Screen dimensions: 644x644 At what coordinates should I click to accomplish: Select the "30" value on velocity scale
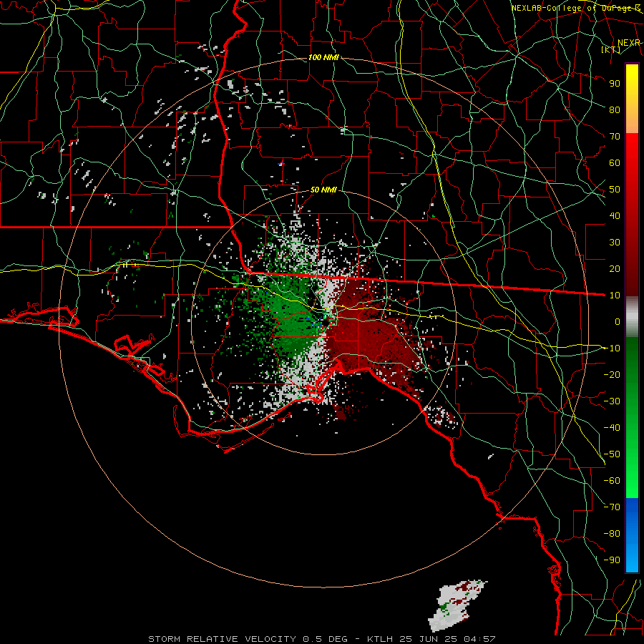point(615,243)
